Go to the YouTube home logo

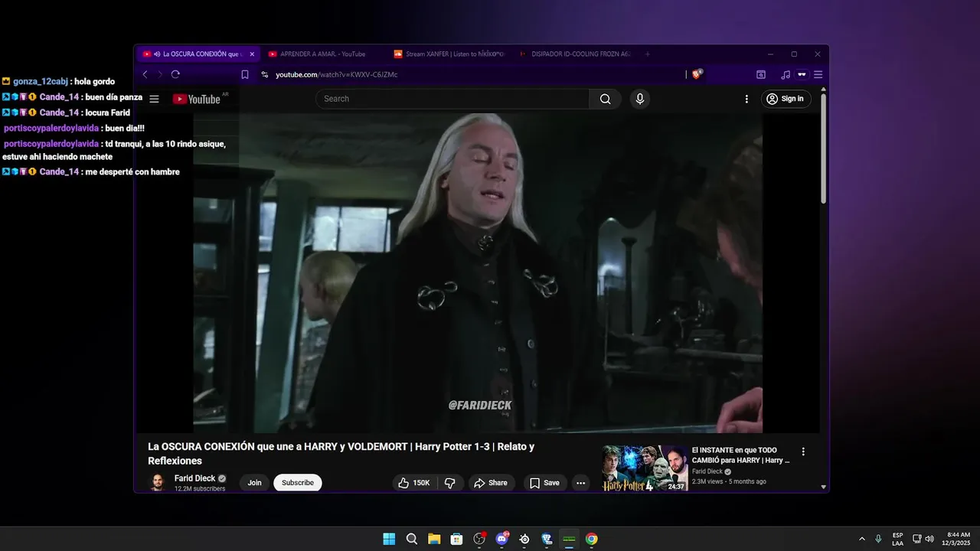tap(197, 99)
